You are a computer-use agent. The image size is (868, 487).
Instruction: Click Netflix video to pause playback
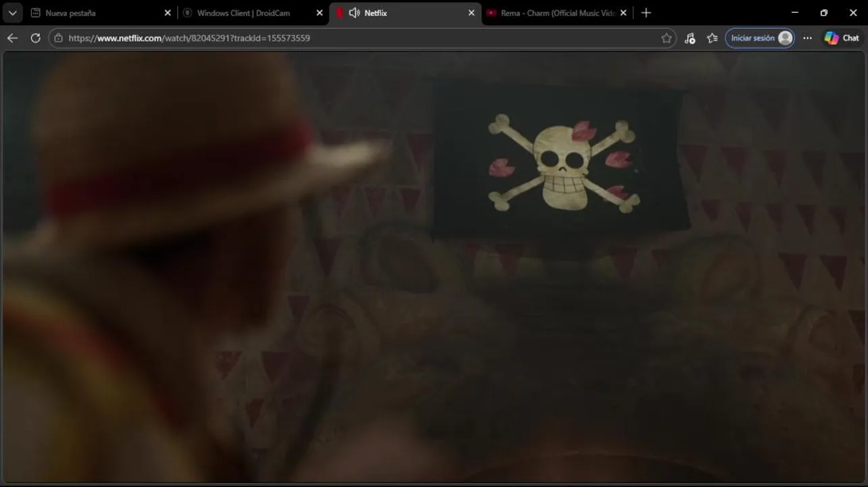pyautogui.click(x=434, y=267)
